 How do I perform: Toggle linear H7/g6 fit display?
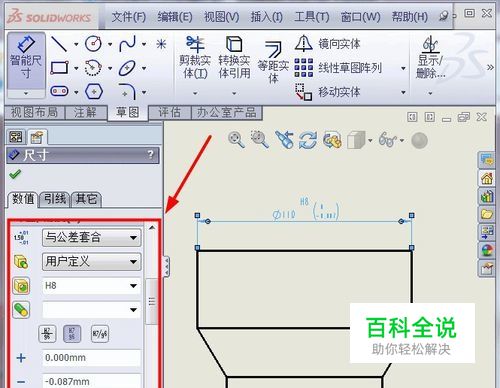point(100,334)
